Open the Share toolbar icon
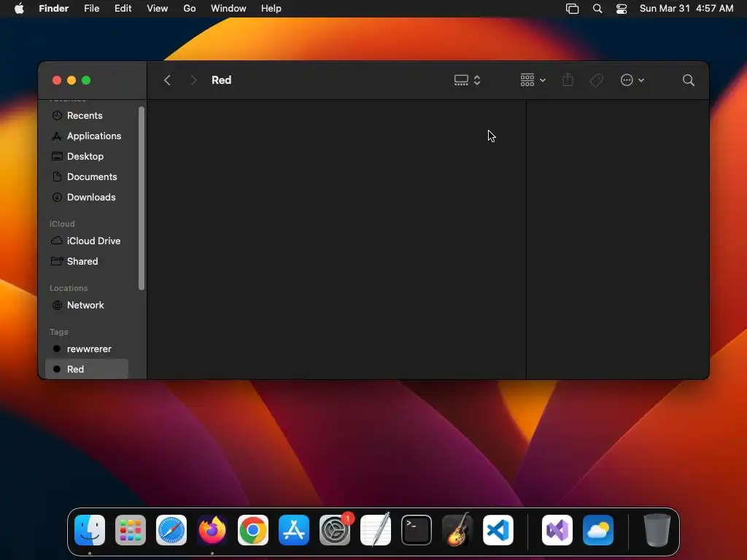 click(x=568, y=79)
